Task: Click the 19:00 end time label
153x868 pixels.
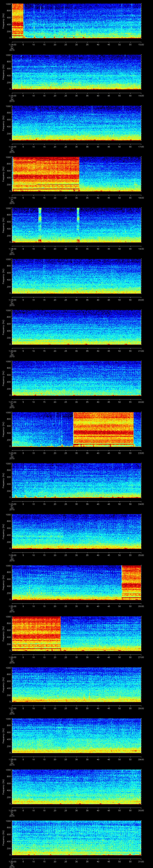Action: [141, 249]
